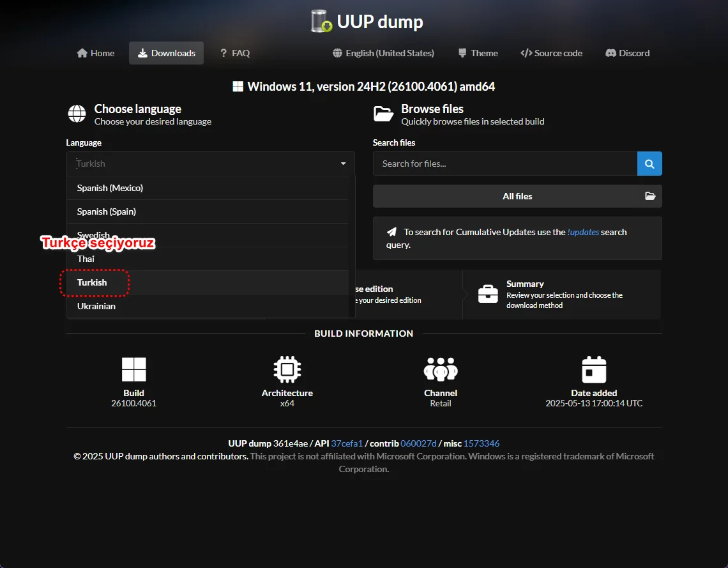
Task: Click the briefcase icon in Summary step
Action: [488, 294]
